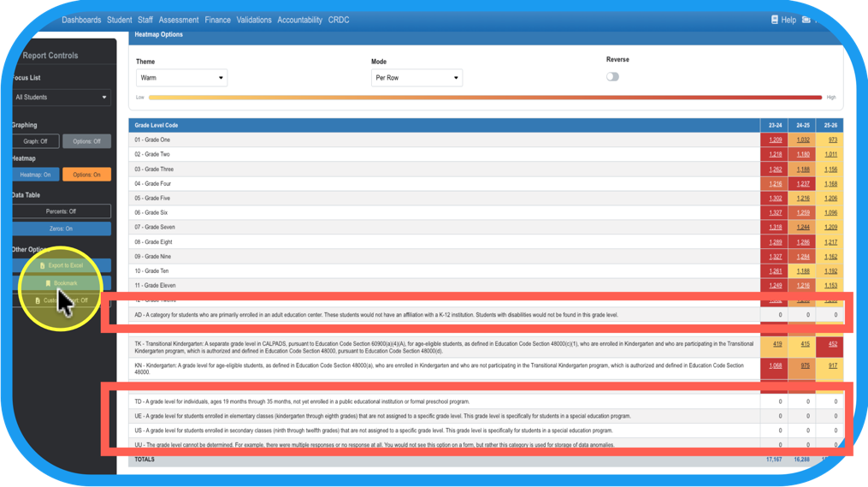Expand the Mode dropdown set to Per Row

tap(416, 78)
